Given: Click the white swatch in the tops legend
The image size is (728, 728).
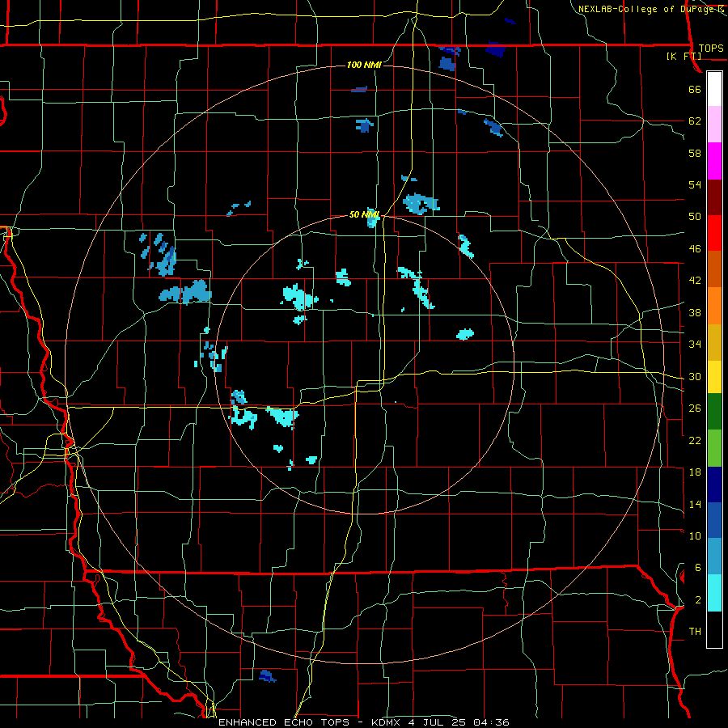Looking at the screenshot, I should pos(714,89).
